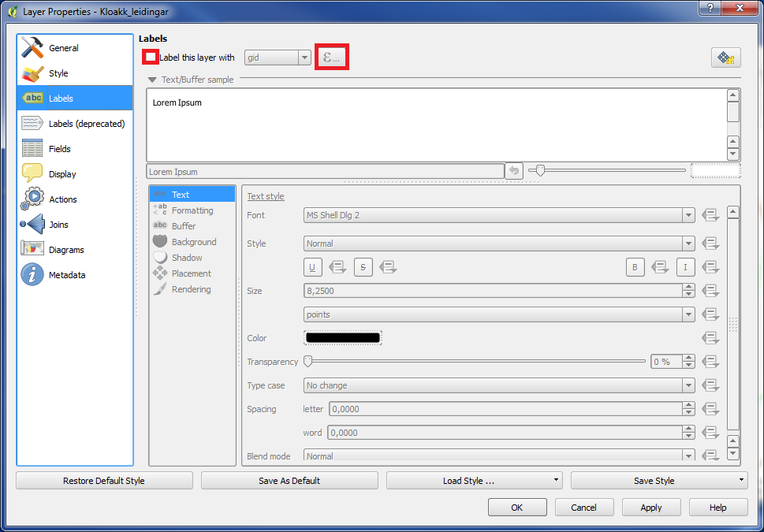The width and height of the screenshot is (764, 532).
Task: Click data defined override icon for Color
Action: click(711, 338)
